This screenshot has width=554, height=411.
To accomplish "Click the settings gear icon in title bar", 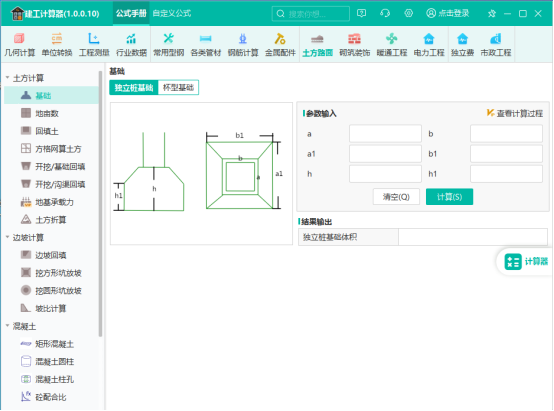I will coord(408,13).
